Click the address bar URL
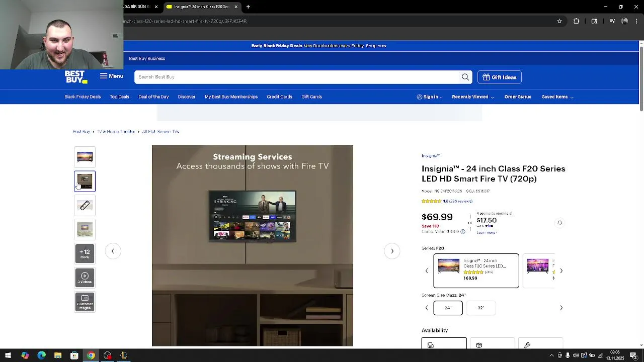The height and width of the screenshot is (362, 644). tap(185, 21)
